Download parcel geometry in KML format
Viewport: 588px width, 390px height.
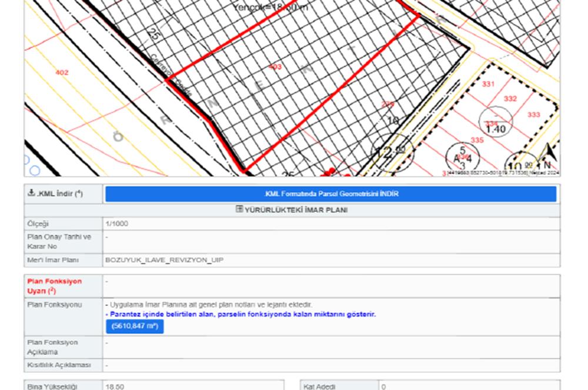tap(330, 194)
